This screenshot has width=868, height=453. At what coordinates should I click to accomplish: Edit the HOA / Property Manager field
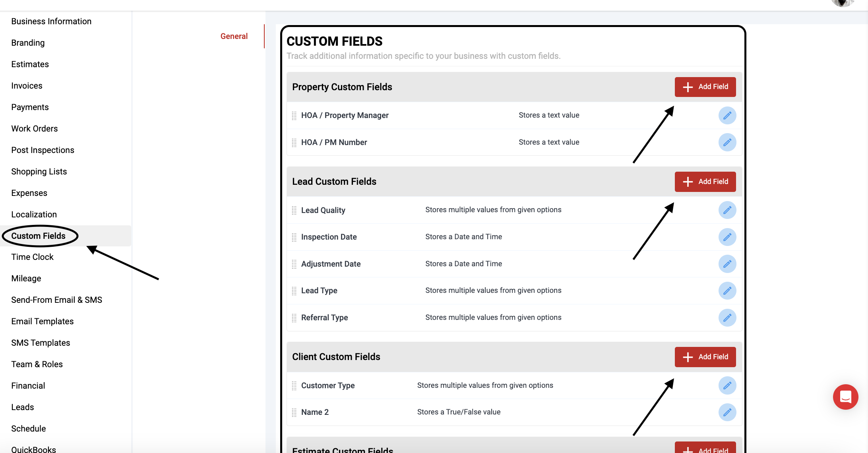[727, 116]
